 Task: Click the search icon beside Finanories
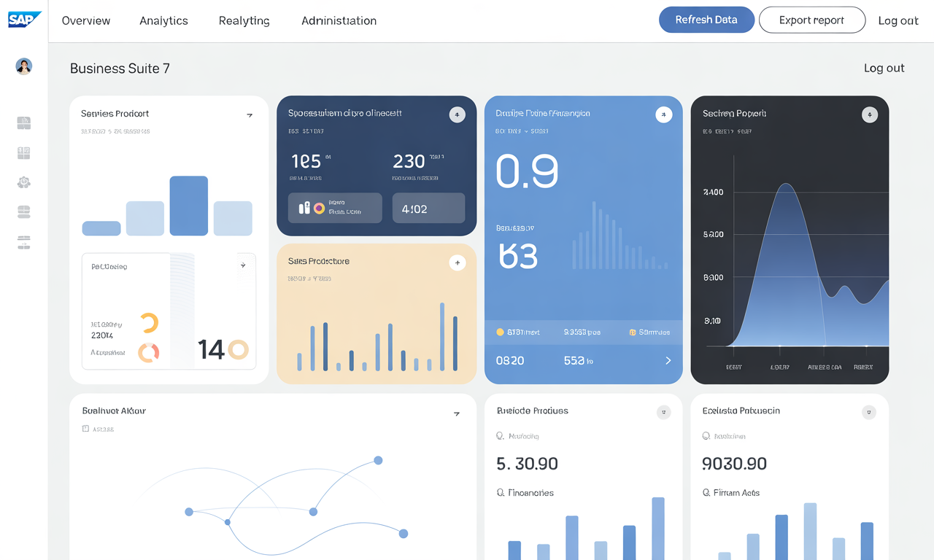click(501, 493)
